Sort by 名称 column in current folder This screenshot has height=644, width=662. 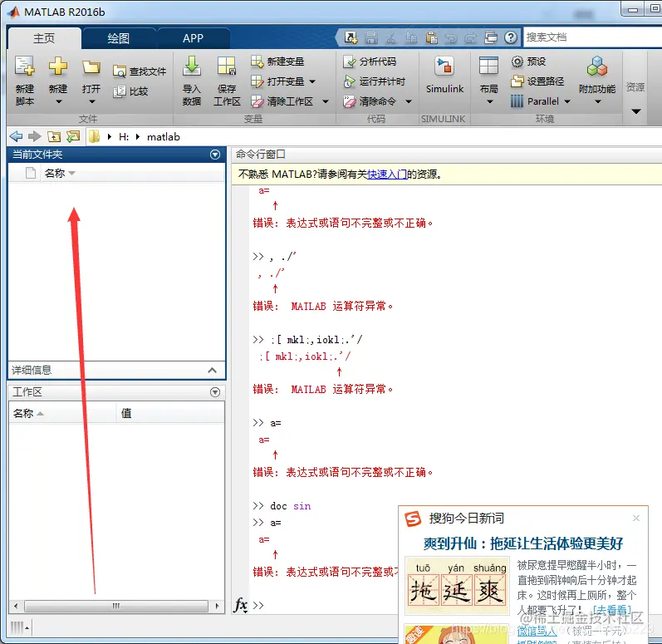tap(132, 173)
